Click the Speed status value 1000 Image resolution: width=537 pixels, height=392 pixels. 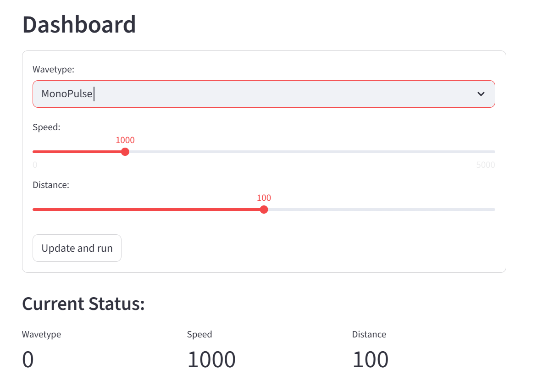(x=211, y=359)
